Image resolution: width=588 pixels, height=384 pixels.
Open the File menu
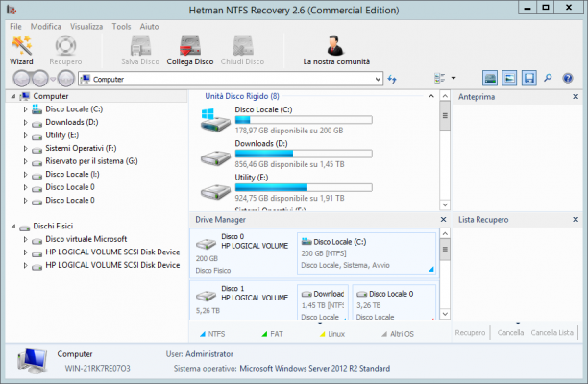point(15,27)
